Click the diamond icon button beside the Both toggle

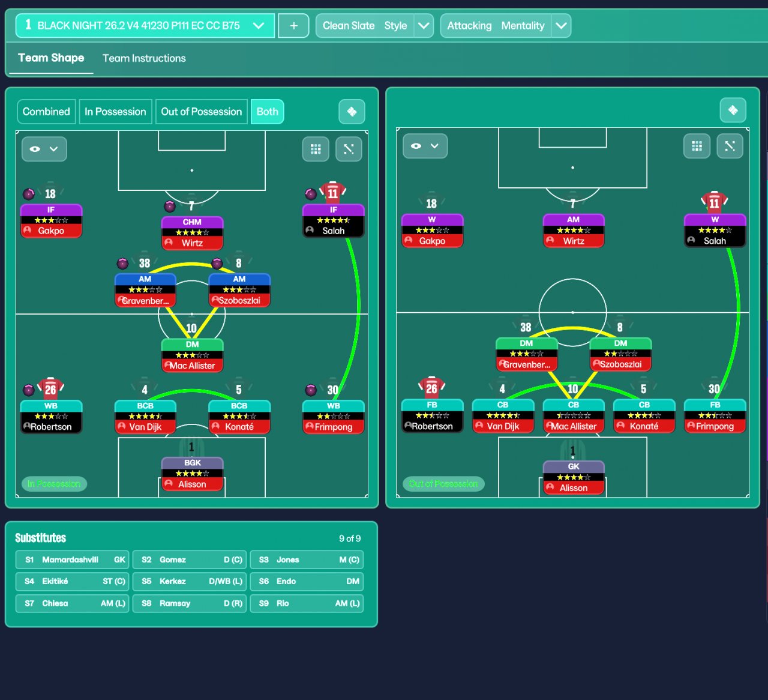click(352, 112)
